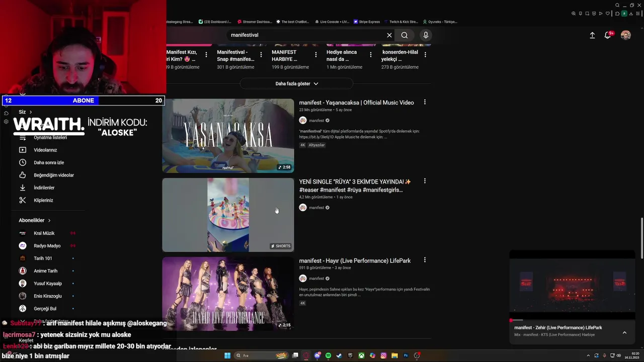The width and height of the screenshot is (644, 362).
Task: Open Klipleriniz in the sidebar
Action: 43,200
